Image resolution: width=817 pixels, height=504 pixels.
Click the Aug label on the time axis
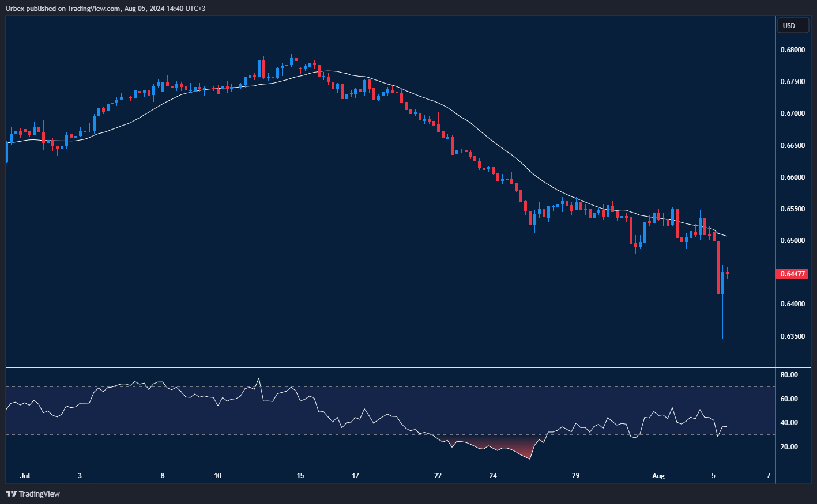658,476
